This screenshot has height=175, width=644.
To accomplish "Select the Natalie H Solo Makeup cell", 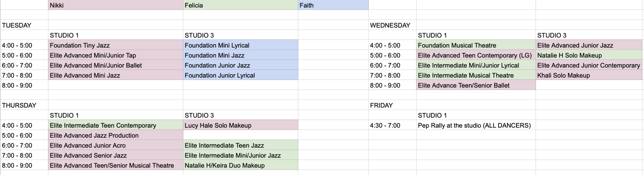I will coord(589,55).
